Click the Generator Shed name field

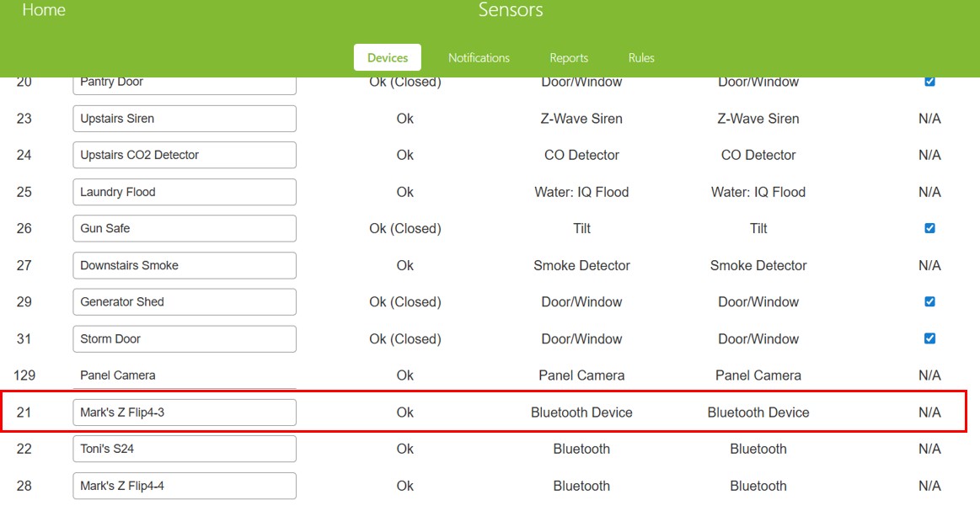(x=185, y=301)
